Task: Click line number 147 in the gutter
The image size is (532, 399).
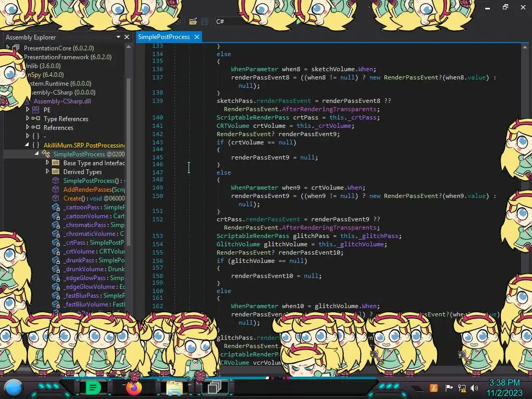Action: 157,172
